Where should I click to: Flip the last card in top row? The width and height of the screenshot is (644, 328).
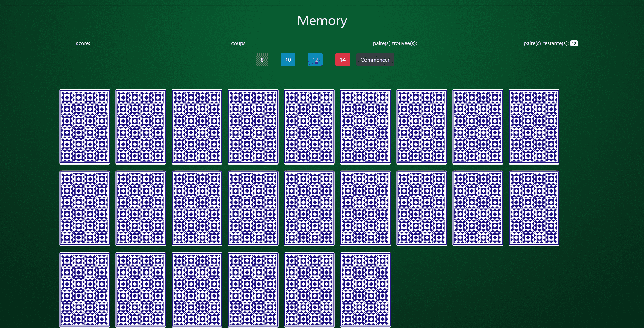coord(534,127)
